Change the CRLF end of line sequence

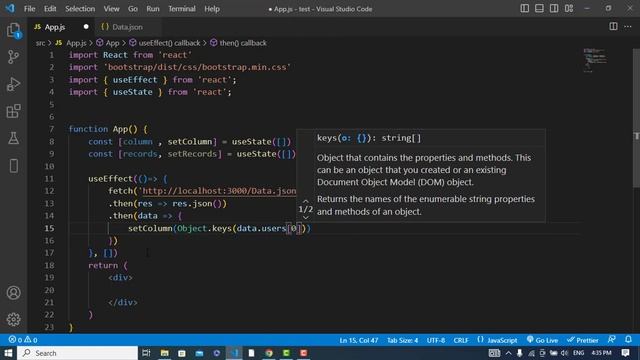461,340
